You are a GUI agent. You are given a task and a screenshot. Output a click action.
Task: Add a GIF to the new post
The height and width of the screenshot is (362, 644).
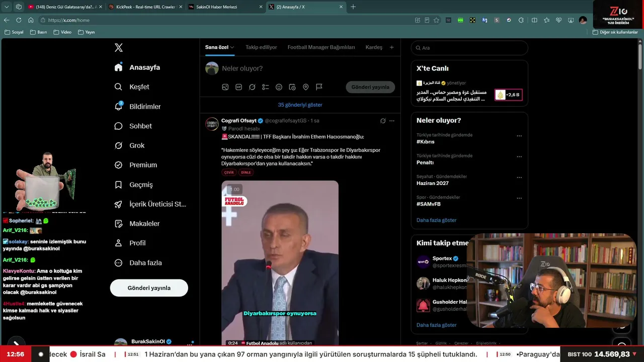(x=238, y=87)
